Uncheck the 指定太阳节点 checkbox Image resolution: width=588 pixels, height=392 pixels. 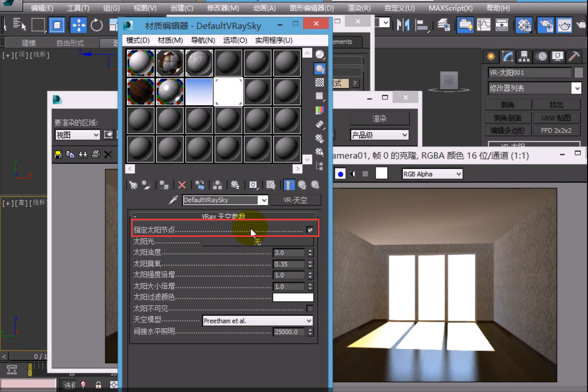tap(310, 230)
